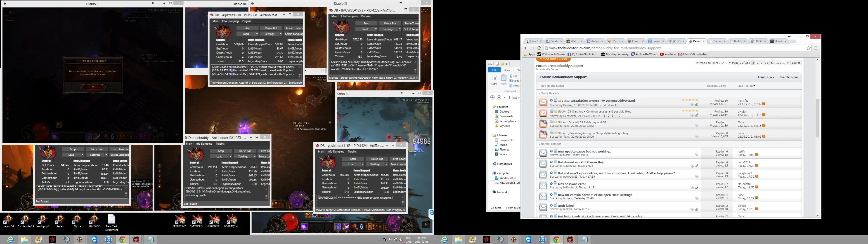Screen dimensions: 868x244
Task: Open File Explorer's recent locations dropdown arrow
Action: coord(504,98)
